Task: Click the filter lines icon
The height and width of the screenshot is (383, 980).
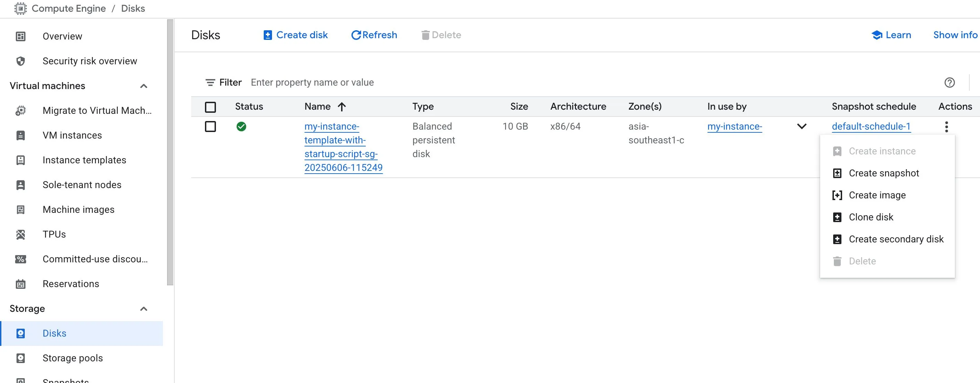Action: click(210, 83)
